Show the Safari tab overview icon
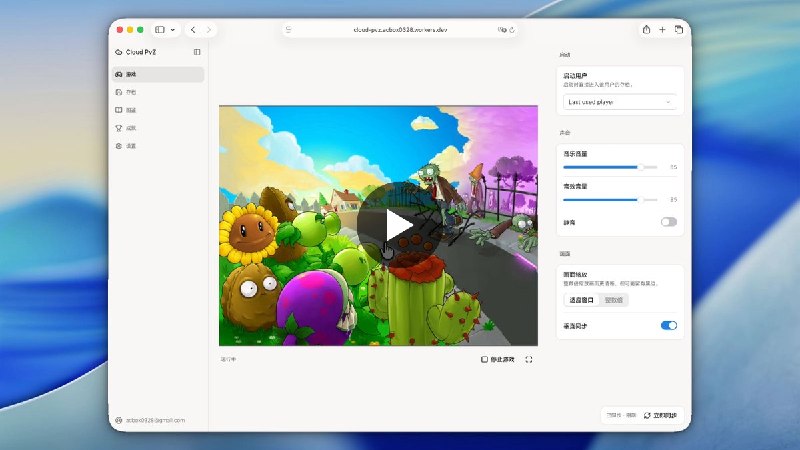Screen dimensions: 800x450 [679, 30]
